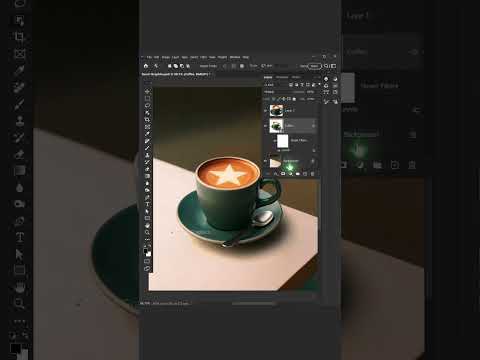Switch to the Channels tab
This screenshot has height=360, width=480.
[x=282, y=77]
